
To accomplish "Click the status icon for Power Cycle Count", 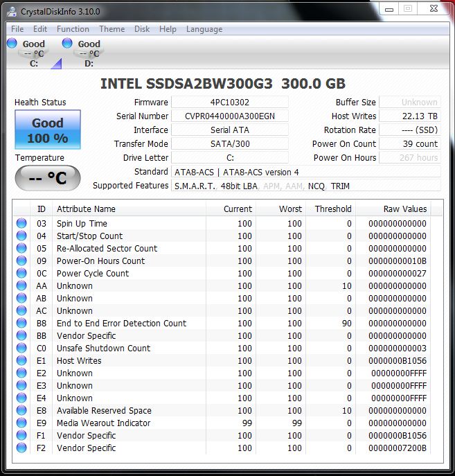I will [x=21, y=273].
